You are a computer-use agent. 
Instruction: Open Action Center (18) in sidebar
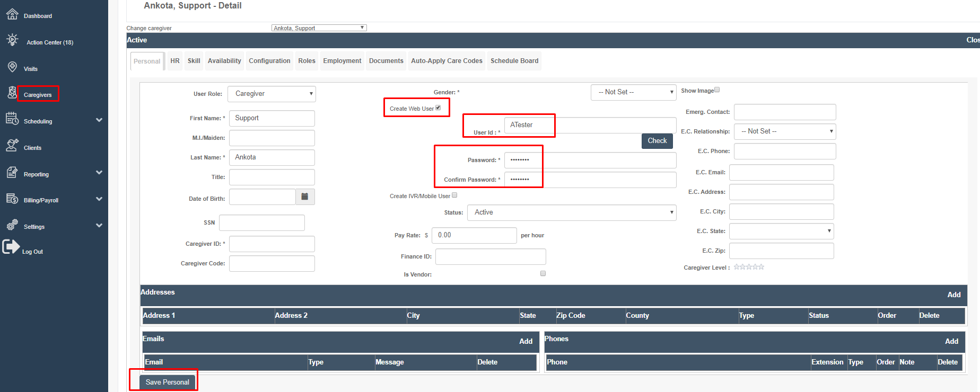point(50,42)
